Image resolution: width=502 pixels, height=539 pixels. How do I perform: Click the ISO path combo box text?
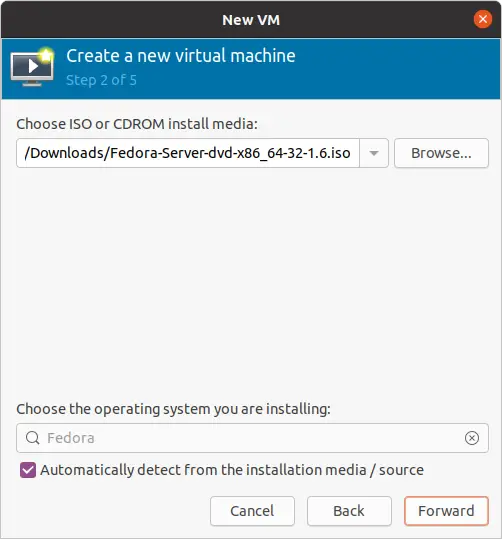pos(188,153)
